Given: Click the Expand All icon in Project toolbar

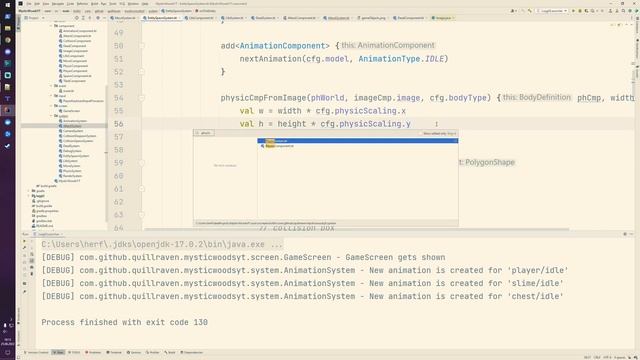Looking at the screenshot, I should click(83, 18).
